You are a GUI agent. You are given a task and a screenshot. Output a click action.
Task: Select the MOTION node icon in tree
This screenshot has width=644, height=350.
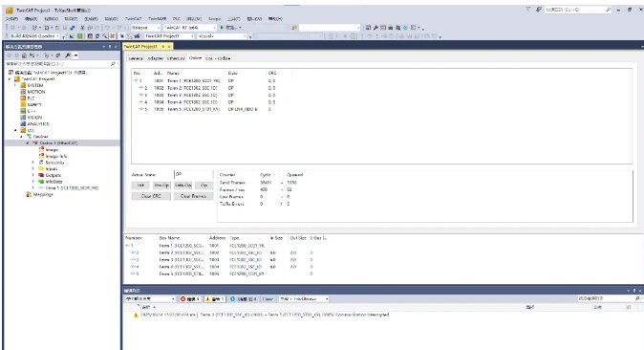[x=23, y=92]
